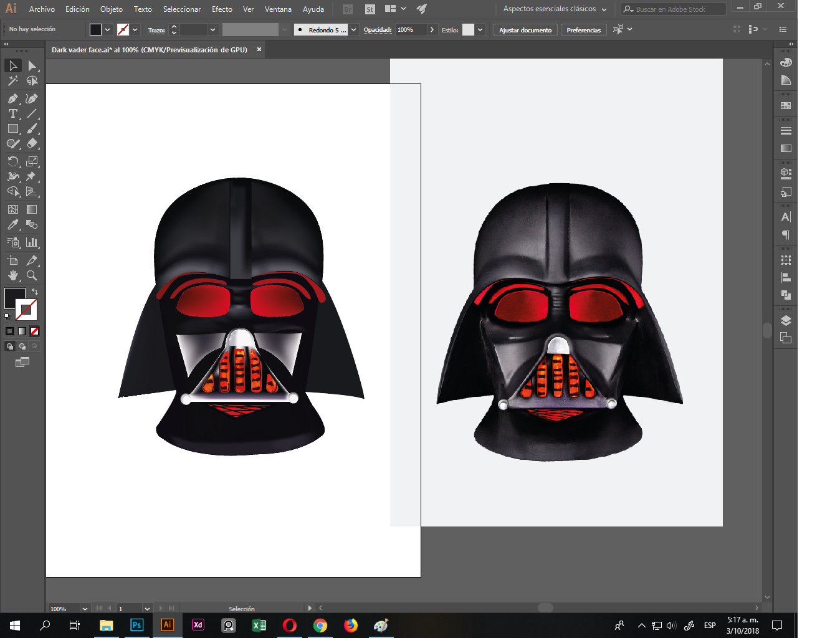This screenshot has height=638, width=840.
Task: Select the Direct Selection tool
Action: [32, 65]
